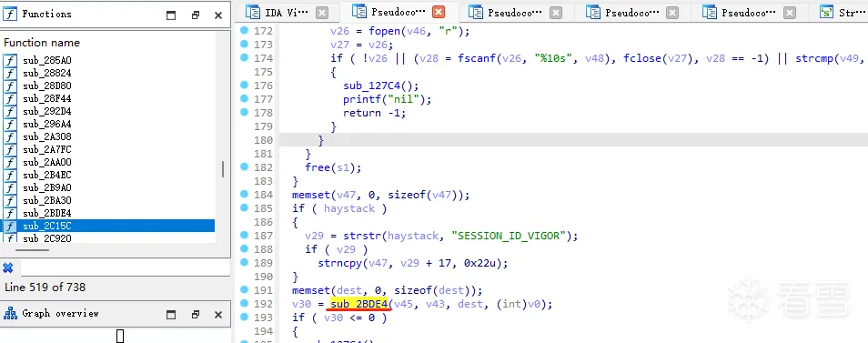Image resolution: width=868 pixels, height=343 pixels.
Task: Toggle breakpoint dot on line 174
Action: click(244, 57)
